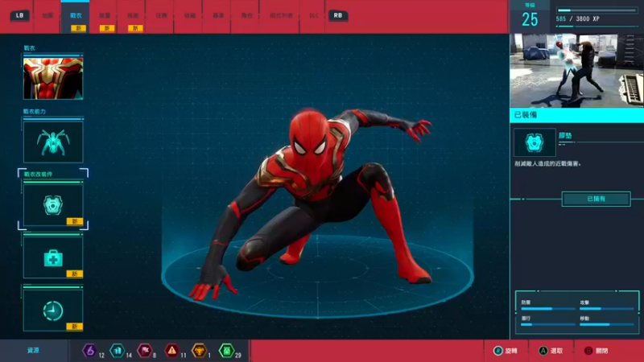Viewport: 644px width, 362px height.
Task: Click the 資源 (Resources) label
Action: click(x=33, y=351)
